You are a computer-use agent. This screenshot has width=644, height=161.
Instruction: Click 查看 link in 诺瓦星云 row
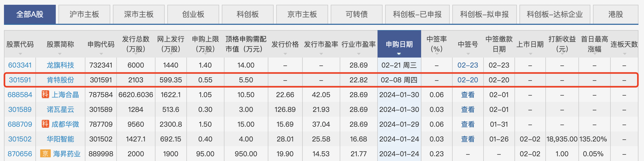pos(468,110)
